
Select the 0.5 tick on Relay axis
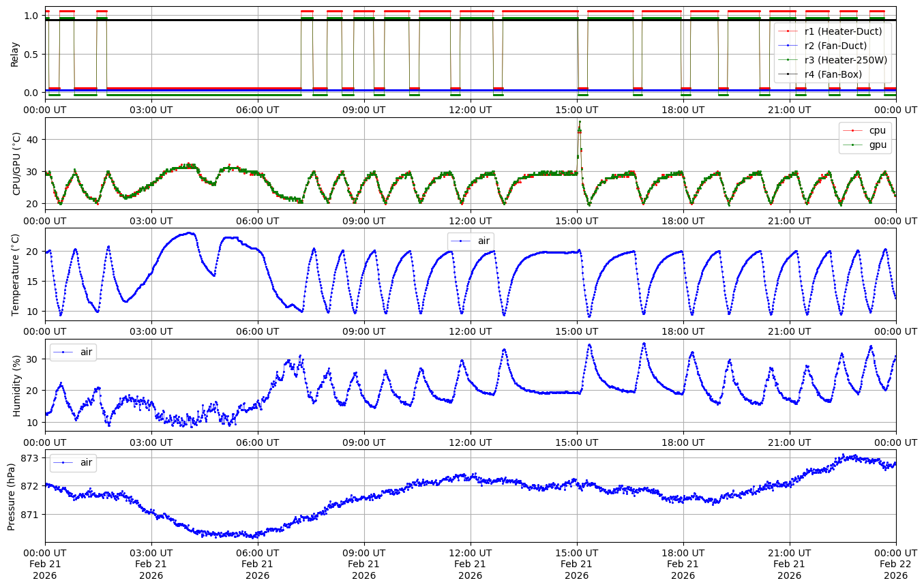[32, 54]
